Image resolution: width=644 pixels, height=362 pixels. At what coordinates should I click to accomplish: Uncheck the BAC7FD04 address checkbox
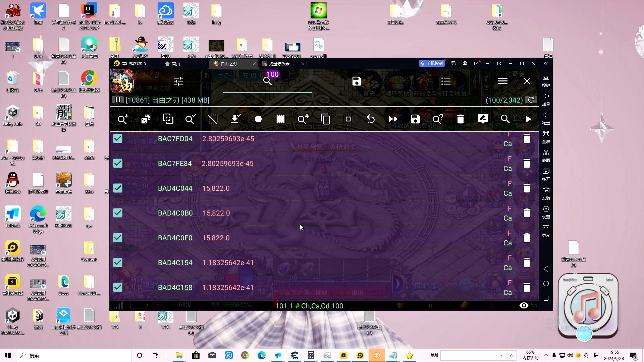tap(118, 138)
